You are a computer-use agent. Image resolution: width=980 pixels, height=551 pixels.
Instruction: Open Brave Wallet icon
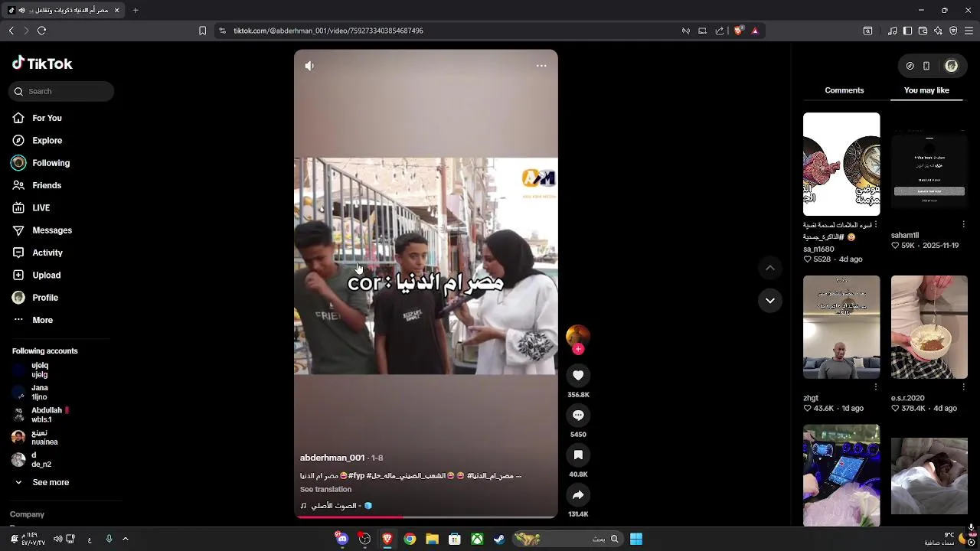[923, 31]
